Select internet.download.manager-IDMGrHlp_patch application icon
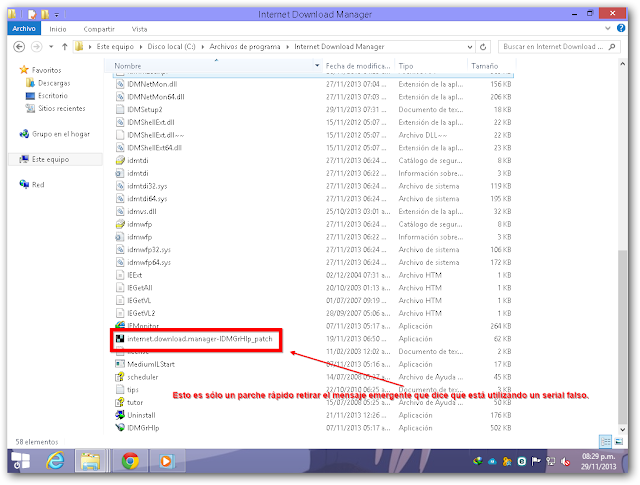Image resolution: width=640 pixels, height=485 pixels. pyautogui.click(x=120, y=338)
